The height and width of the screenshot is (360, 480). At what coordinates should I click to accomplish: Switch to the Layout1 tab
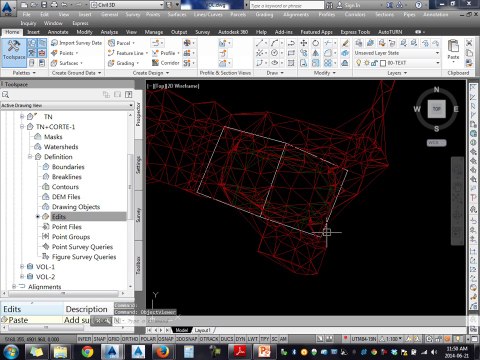click(x=202, y=330)
